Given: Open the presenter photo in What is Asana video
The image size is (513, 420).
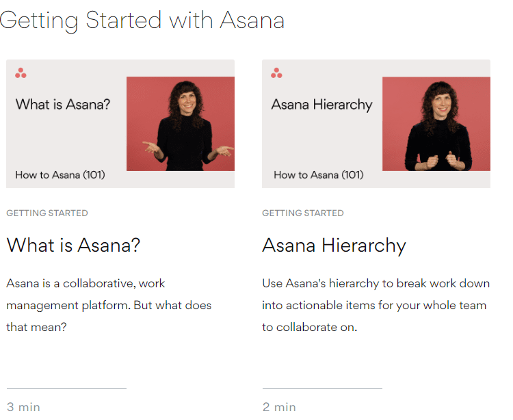Looking at the screenshot, I should point(181,124).
